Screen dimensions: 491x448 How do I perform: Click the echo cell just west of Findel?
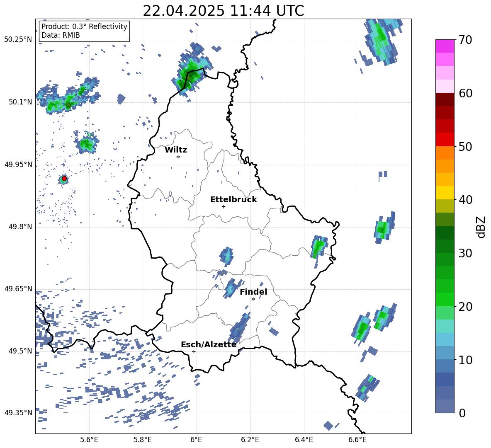[x=232, y=288]
